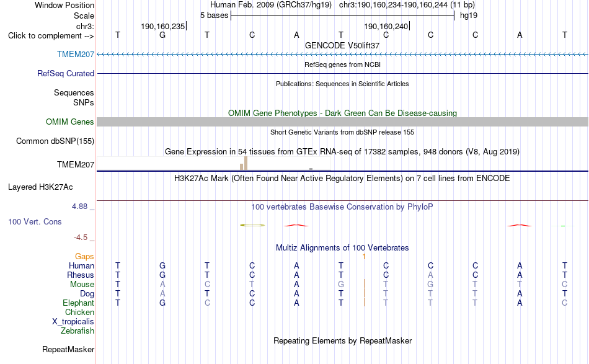This screenshot has width=589, height=364.
Task: Click the X_tropicalis species label
Action: (73, 322)
